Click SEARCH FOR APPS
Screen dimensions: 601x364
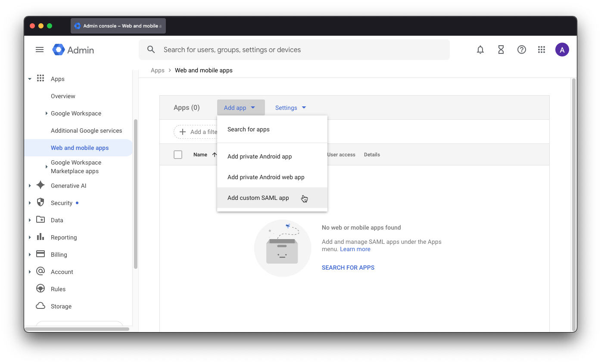point(348,268)
